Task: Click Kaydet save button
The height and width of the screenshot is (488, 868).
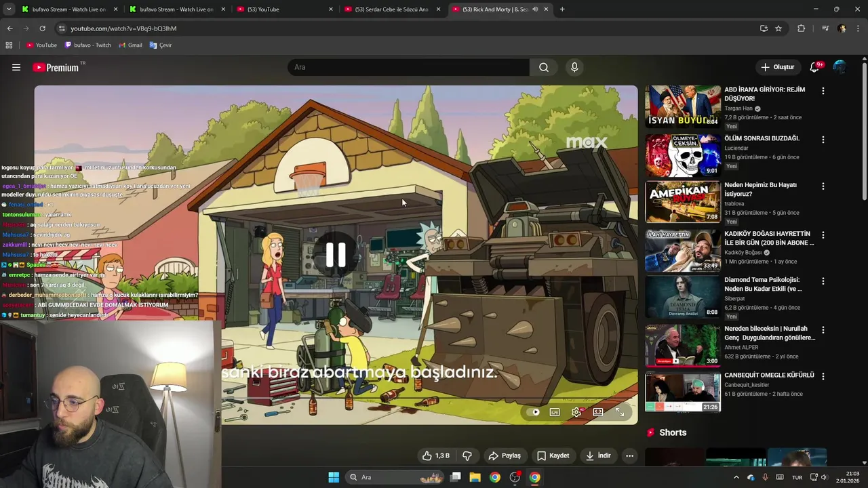Action: coord(553,455)
